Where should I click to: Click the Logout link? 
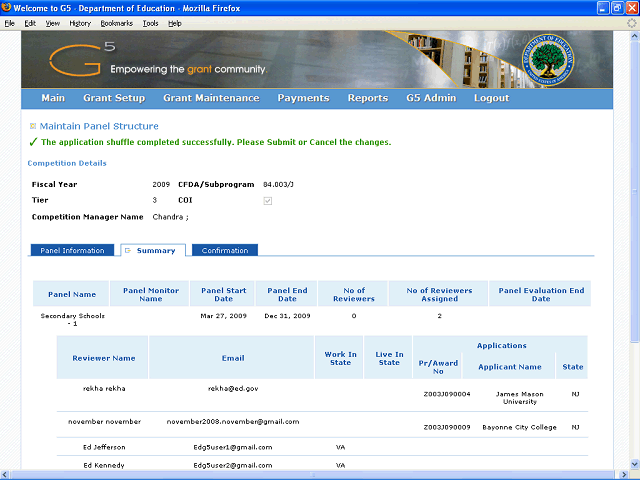coord(491,98)
